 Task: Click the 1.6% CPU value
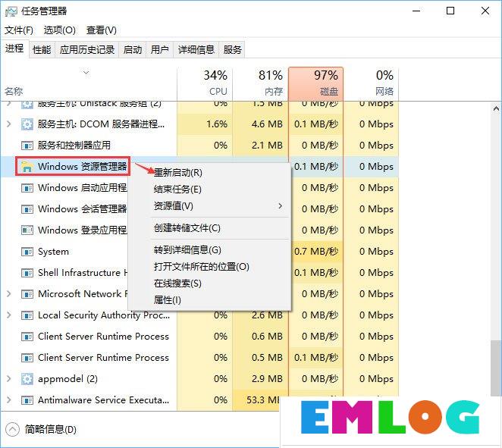point(217,124)
